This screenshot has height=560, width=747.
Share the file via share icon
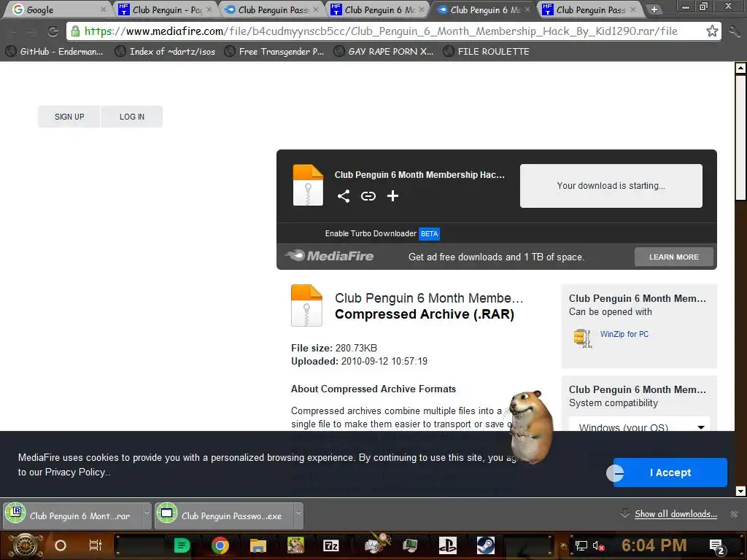(x=344, y=195)
